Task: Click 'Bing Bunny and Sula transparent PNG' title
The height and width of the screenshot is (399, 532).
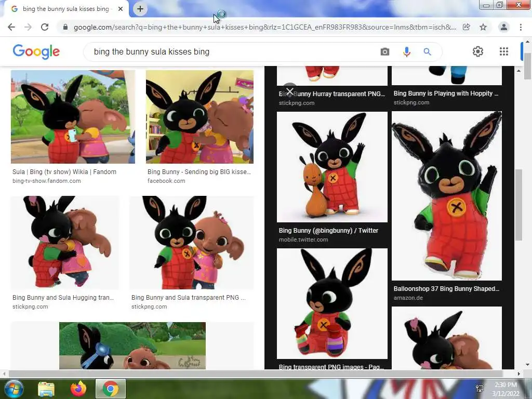Action: pyautogui.click(x=188, y=297)
